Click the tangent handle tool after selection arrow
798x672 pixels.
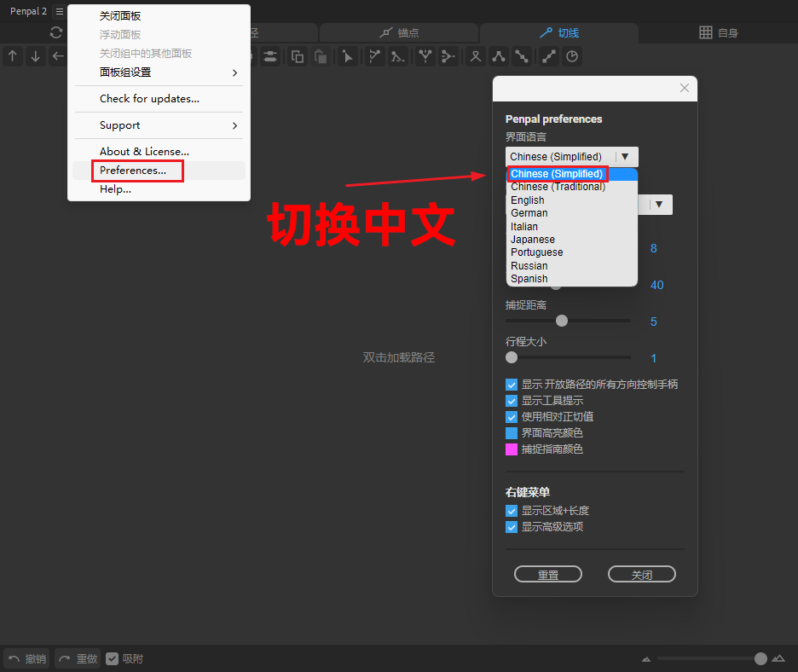374,56
